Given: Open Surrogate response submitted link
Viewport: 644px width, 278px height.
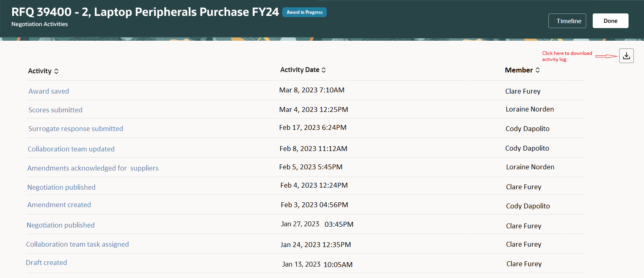Looking at the screenshot, I should [76, 129].
